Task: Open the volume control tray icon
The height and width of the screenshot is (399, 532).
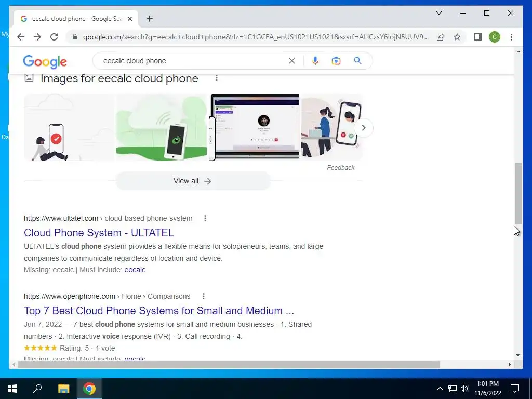Action: click(x=464, y=389)
